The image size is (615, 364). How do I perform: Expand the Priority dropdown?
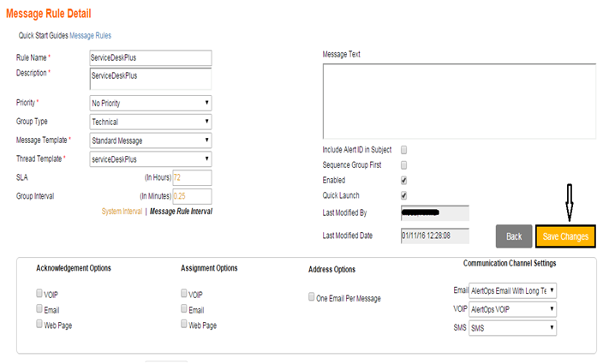click(150, 103)
